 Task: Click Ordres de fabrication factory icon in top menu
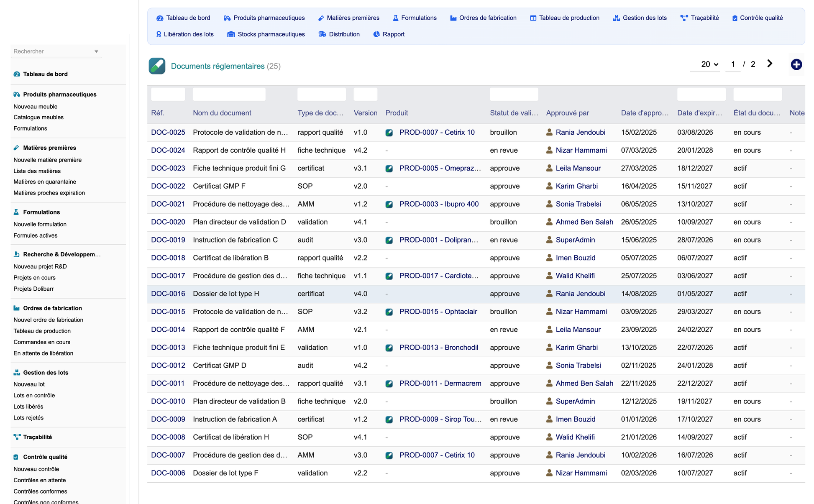[x=453, y=18]
